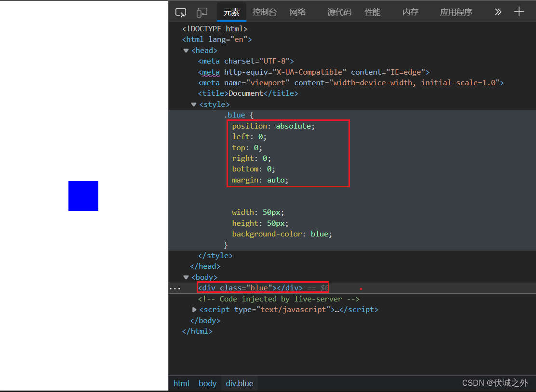
Task: Click the 'top: 0;' declaration
Action: (247, 148)
